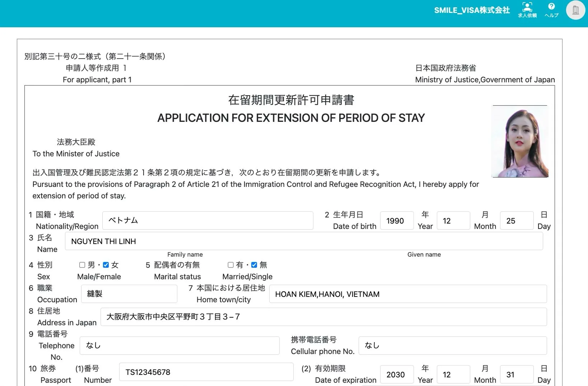Check the 男 (male) checkbox
Image resolution: width=588 pixels, height=386 pixels.
click(82, 265)
